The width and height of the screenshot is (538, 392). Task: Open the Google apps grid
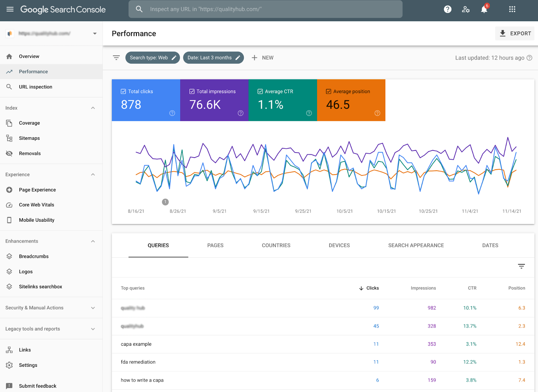(x=512, y=9)
